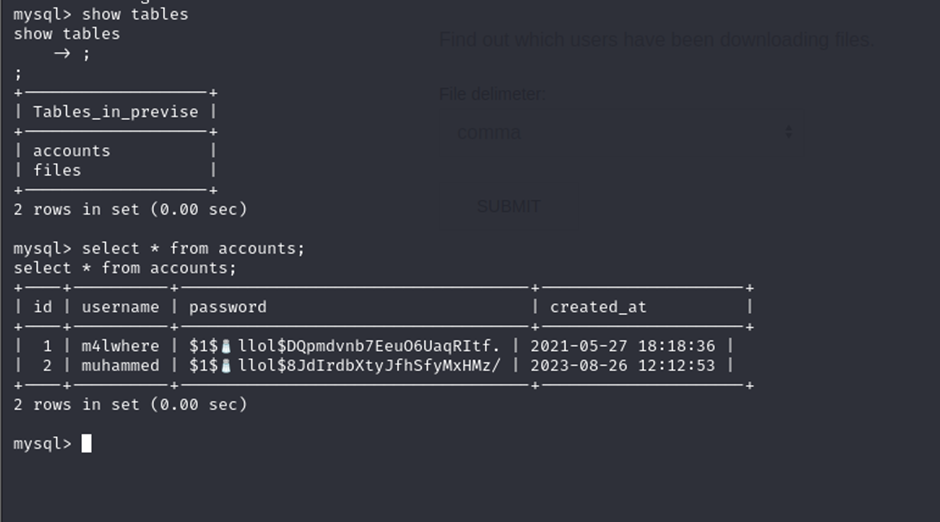Screen dimensions: 940x522
Task: Click the created_at column header
Action: click(x=598, y=307)
